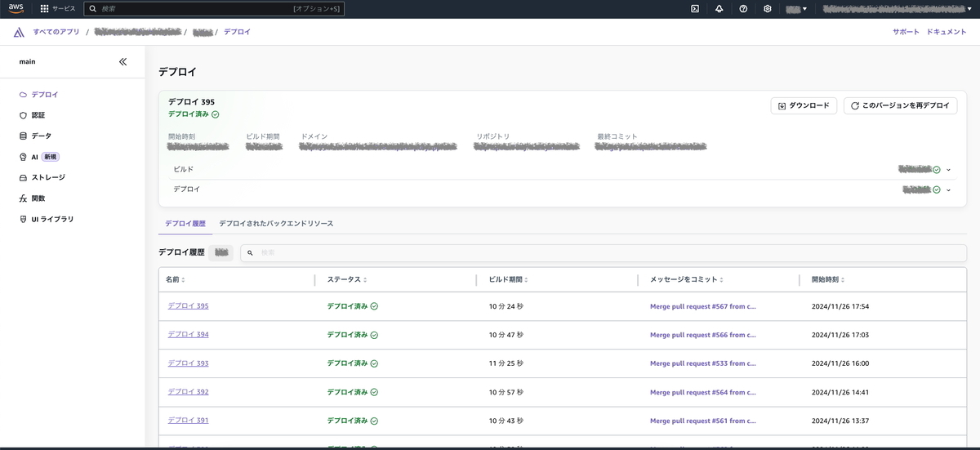The width and height of the screenshot is (980, 450).
Task: Click the デプロイ breadcrumb link
Action: (237, 32)
